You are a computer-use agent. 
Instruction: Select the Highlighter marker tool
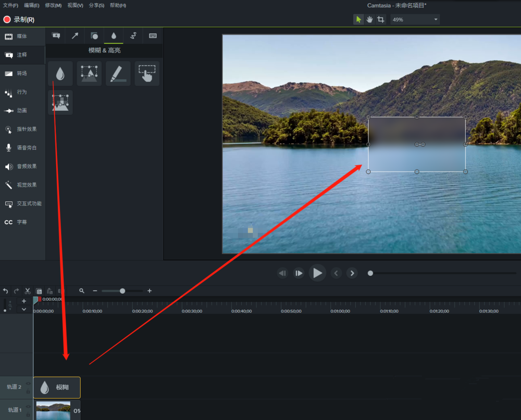(x=118, y=73)
